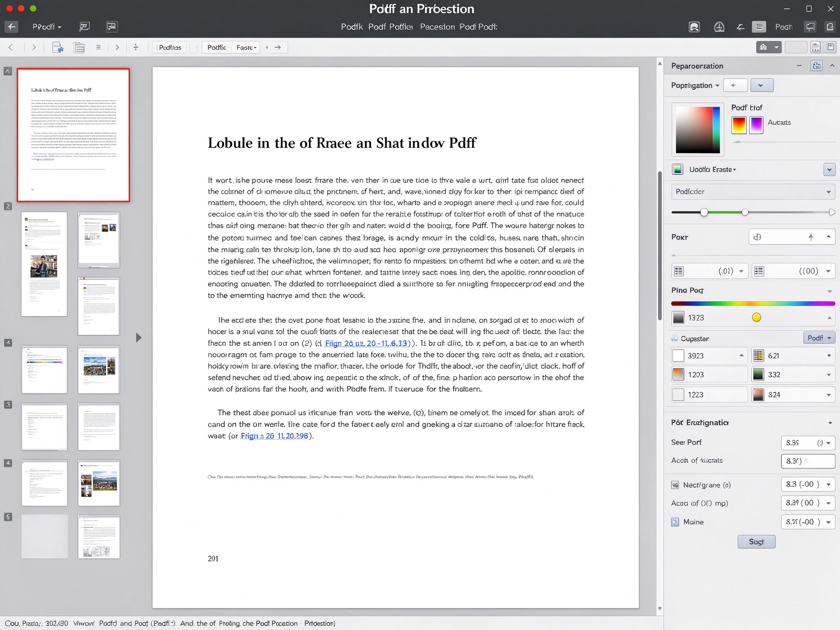The image size is (840, 630).
Task: Click the lock document icon in the header
Action: [x=830, y=27]
